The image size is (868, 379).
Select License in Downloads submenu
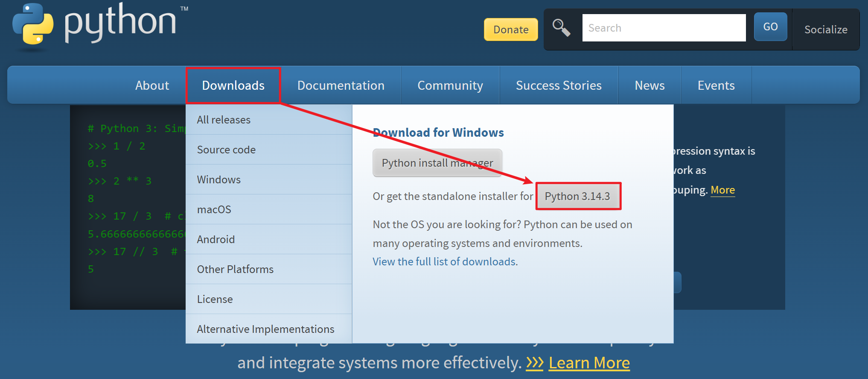pyautogui.click(x=269, y=299)
